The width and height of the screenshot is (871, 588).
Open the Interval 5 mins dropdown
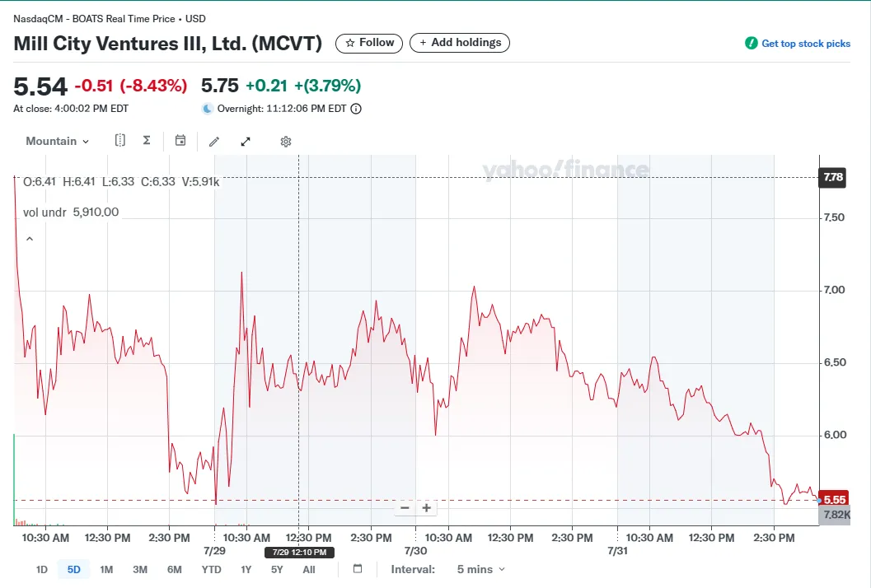click(480, 569)
